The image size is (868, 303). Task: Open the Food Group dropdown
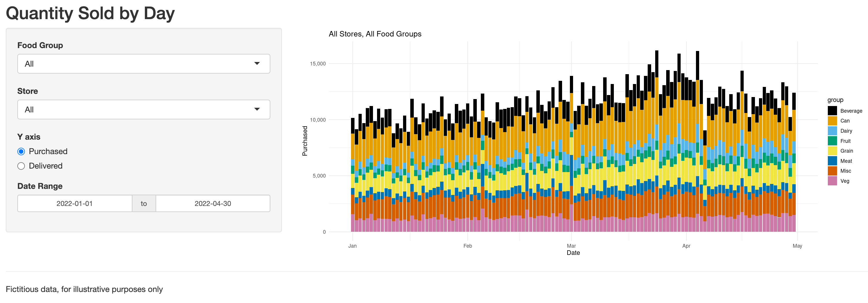[143, 64]
